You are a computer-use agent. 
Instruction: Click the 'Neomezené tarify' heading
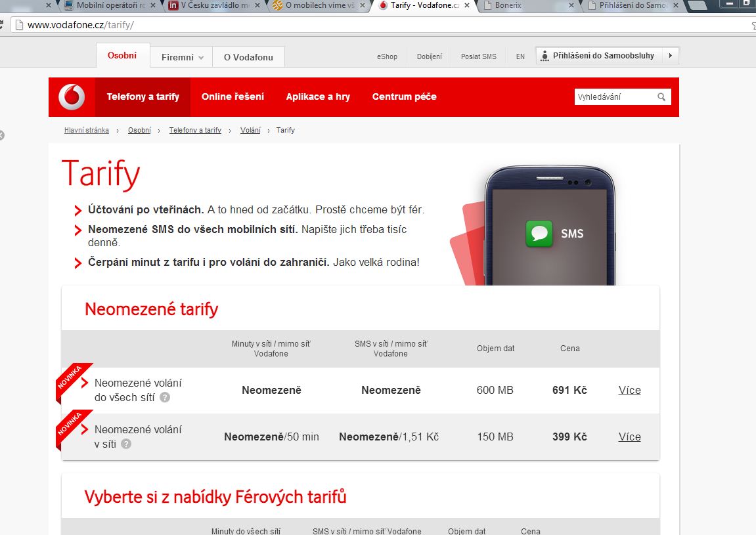coord(151,309)
